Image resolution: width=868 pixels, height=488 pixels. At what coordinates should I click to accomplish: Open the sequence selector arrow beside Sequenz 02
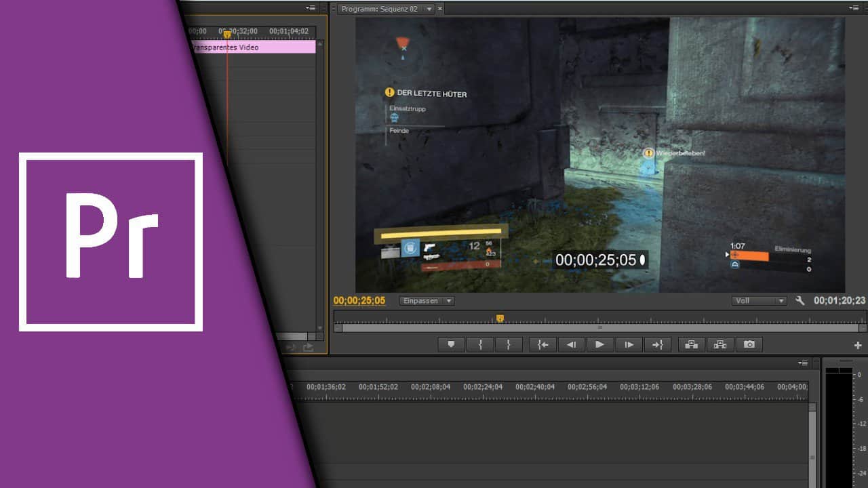[429, 9]
